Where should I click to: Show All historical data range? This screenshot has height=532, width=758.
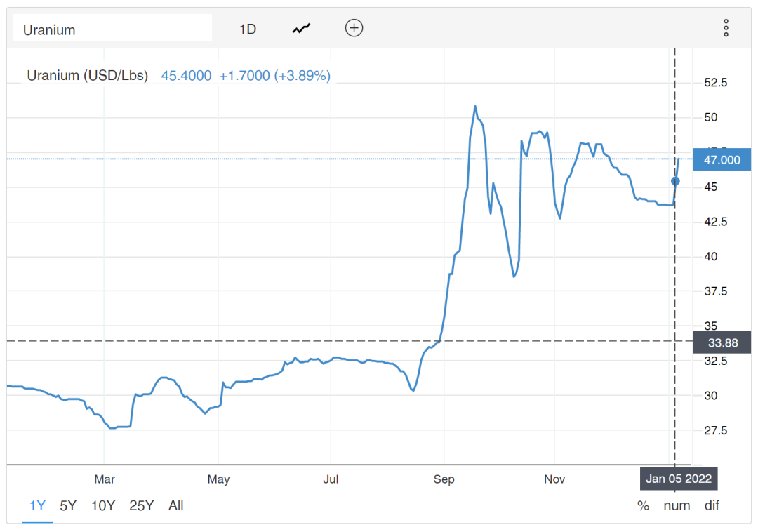point(176,506)
